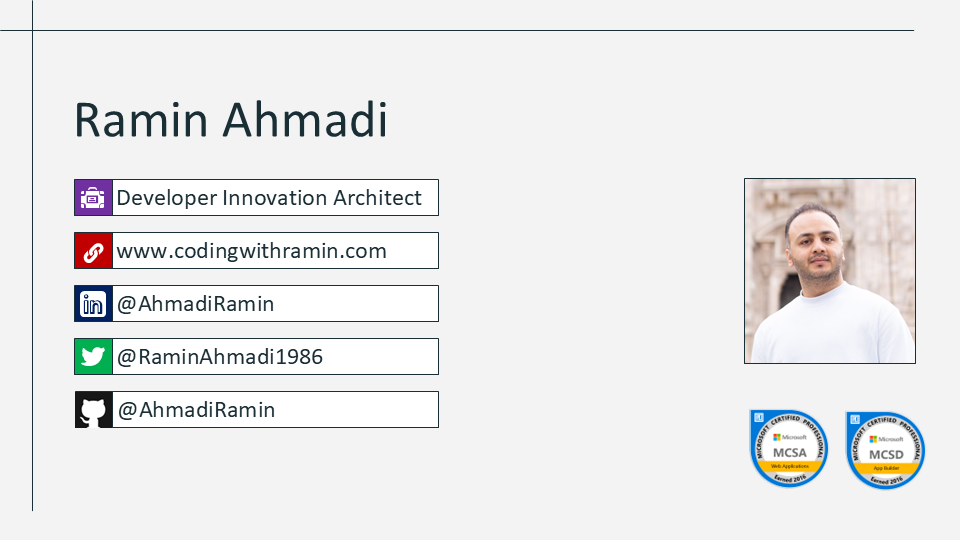Click the Microsoft logo on the MCSA badge

tap(775, 438)
